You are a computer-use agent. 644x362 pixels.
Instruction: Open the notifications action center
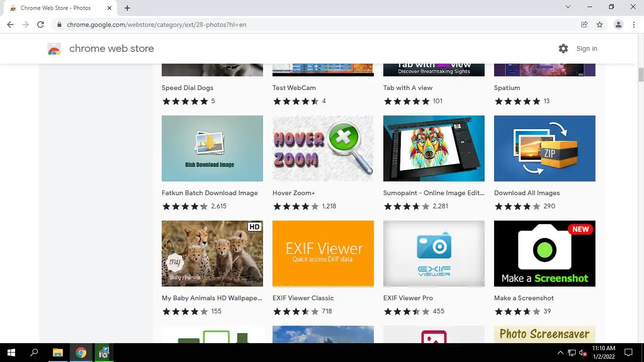[x=628, y=353]
